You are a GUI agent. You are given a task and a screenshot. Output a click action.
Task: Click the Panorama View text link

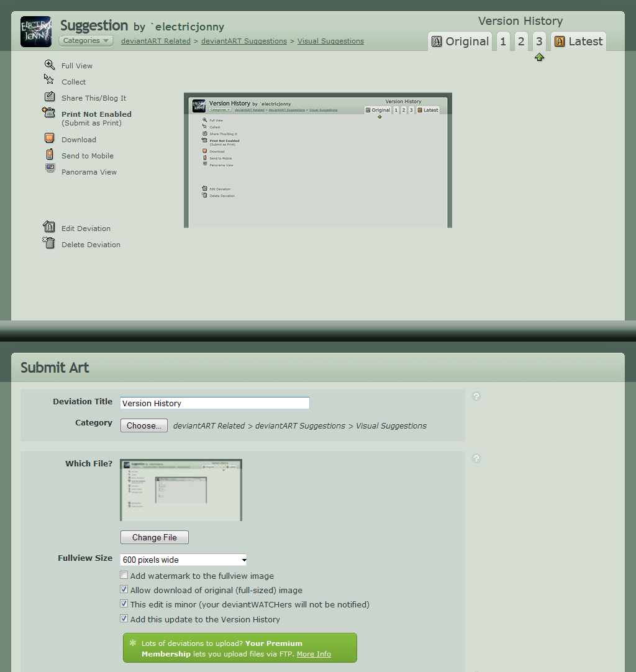click(x=89, y=172)
